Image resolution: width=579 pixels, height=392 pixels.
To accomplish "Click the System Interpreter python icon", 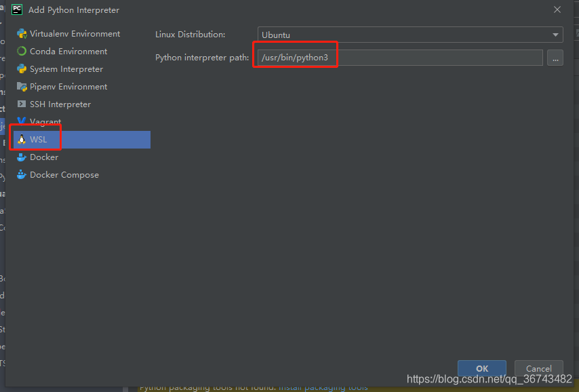I will 22,69.
